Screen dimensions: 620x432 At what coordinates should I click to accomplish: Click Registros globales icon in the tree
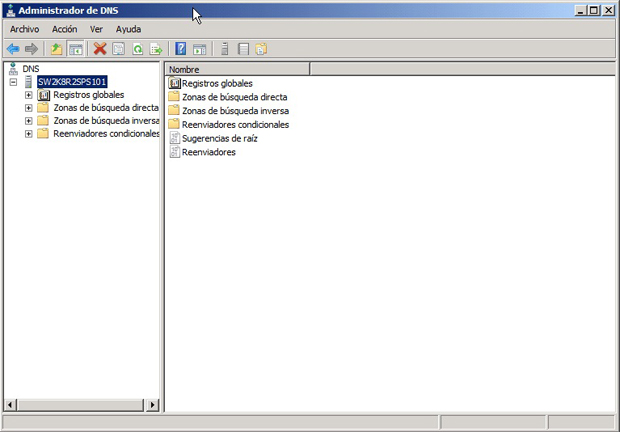tap(43, 95)
